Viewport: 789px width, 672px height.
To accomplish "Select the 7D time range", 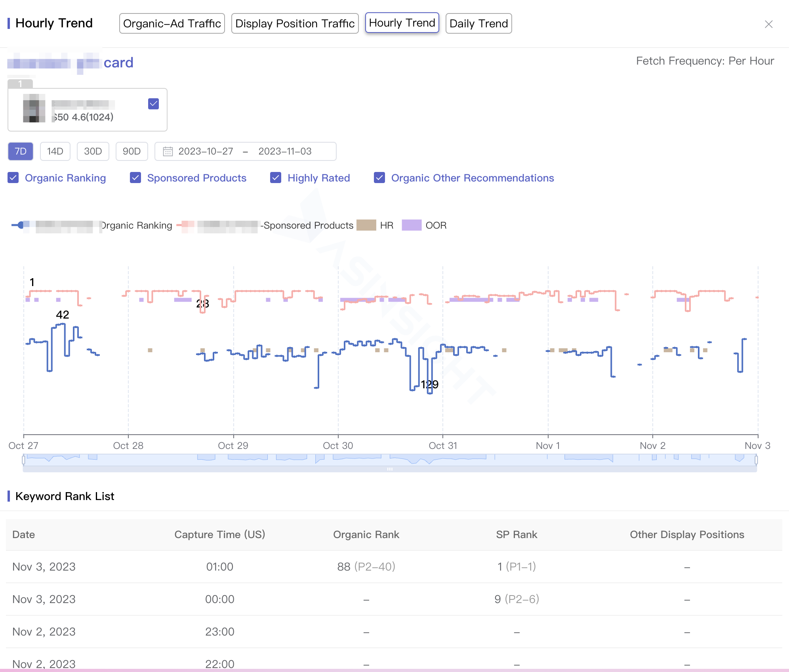I will [x=21, y=151].
